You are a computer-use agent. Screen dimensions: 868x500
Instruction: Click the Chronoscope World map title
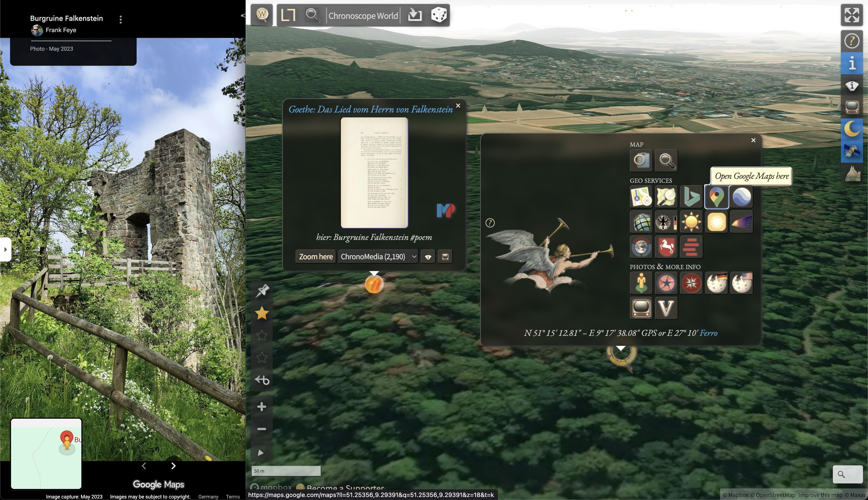tap(363, 16)
